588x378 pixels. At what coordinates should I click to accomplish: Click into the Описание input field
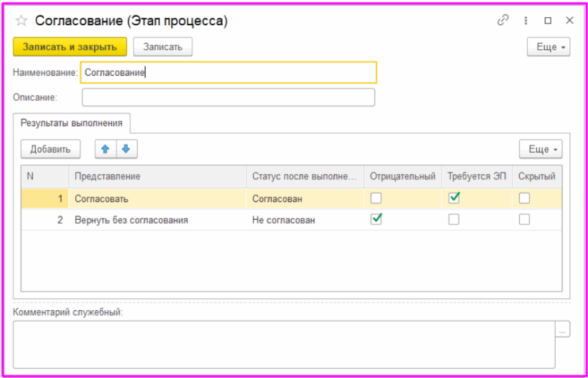(x=228, y=98)
